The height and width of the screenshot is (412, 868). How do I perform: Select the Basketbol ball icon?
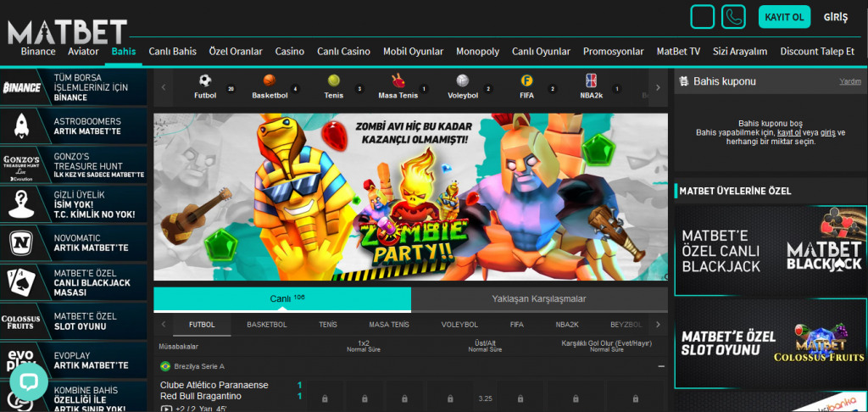(270, 81)
